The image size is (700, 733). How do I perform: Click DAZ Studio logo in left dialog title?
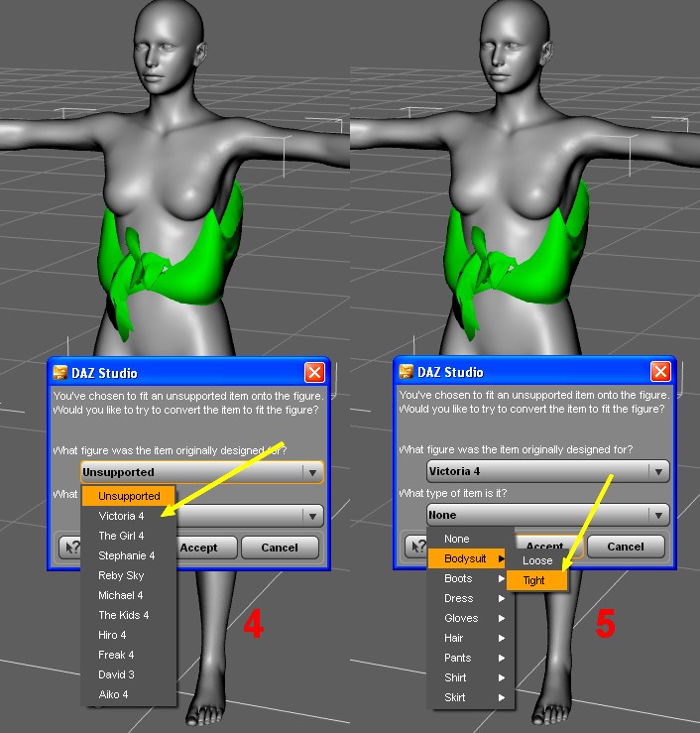point(60,373)
